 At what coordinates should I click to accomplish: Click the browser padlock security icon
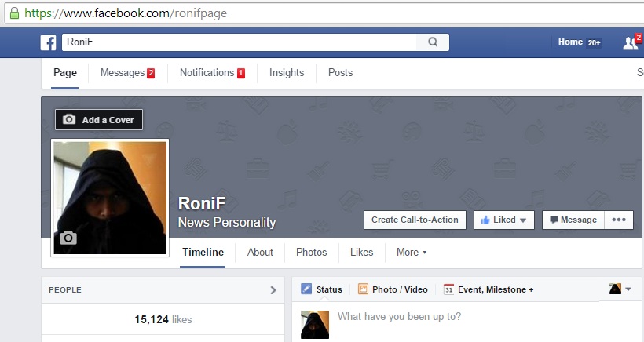tap(14, 13)
